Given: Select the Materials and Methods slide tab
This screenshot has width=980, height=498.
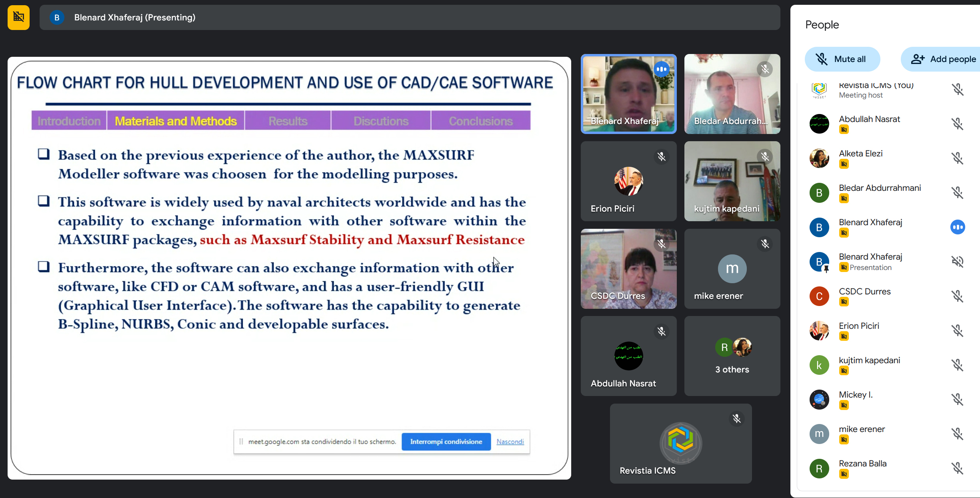Looking at the screenshot, I should coord(176,121).
